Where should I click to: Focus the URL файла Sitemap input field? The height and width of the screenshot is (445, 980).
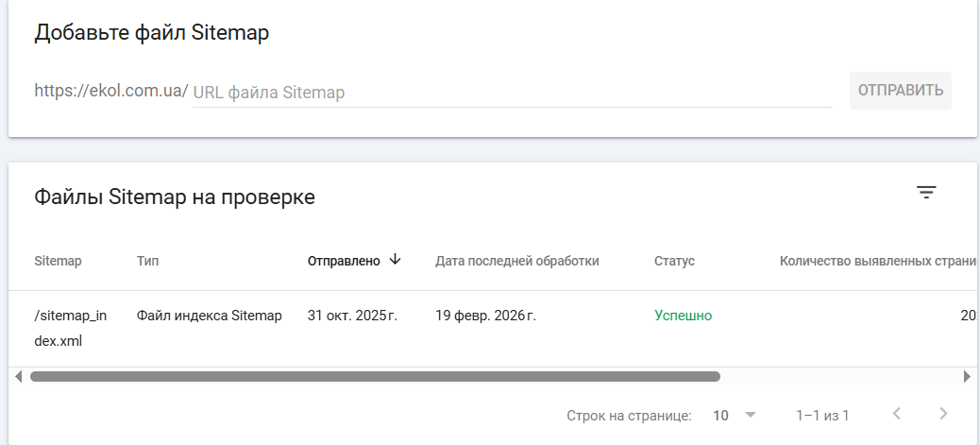point(512,93)
